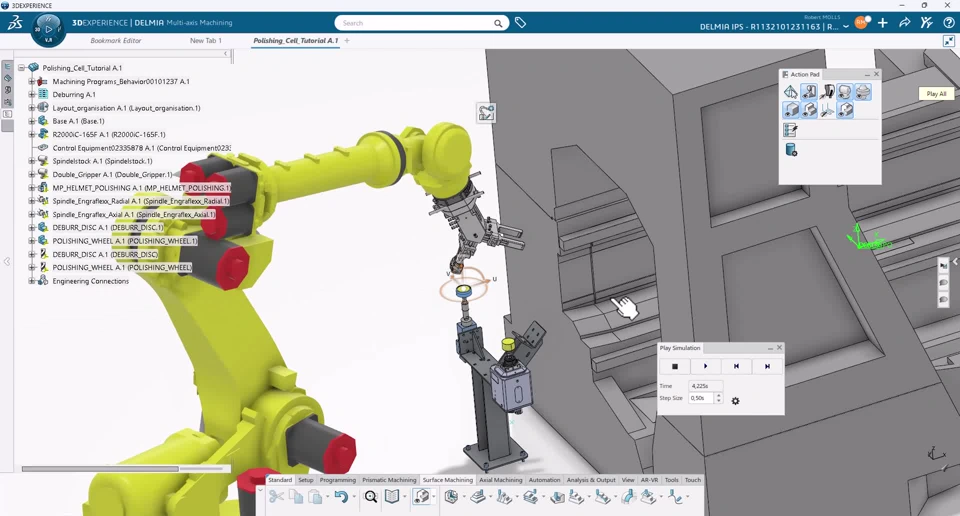Viewport: 960px width, 516px height.
Task: Click the Cut scissors icon
Action: 276,496
